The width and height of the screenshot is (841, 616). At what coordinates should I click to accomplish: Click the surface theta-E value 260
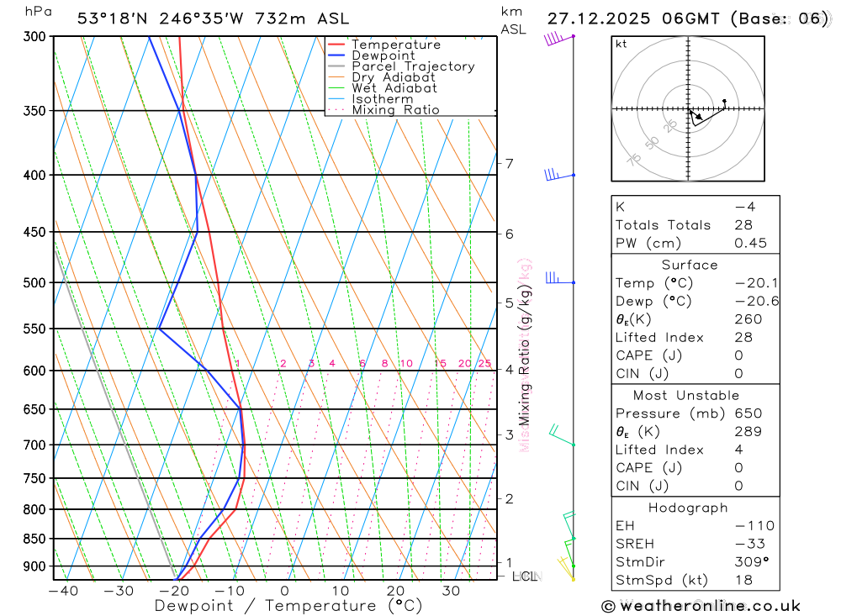pyautogui.click(x=748, y=319)
